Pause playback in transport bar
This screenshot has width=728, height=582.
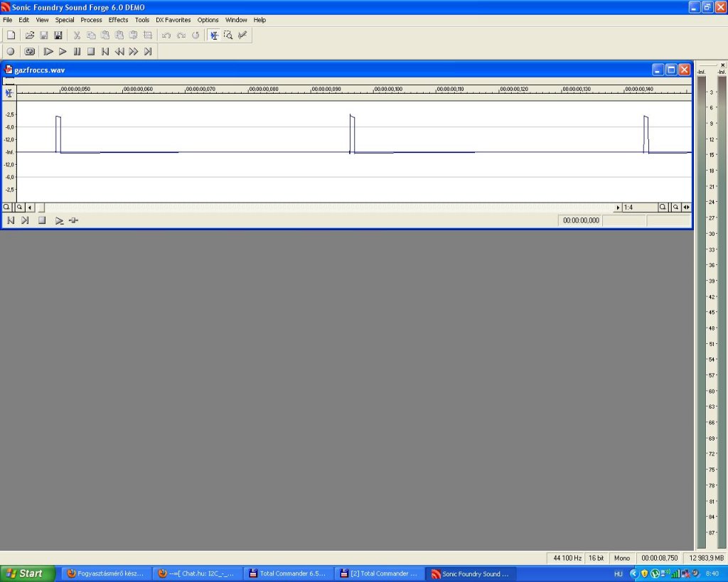point(77,51)
